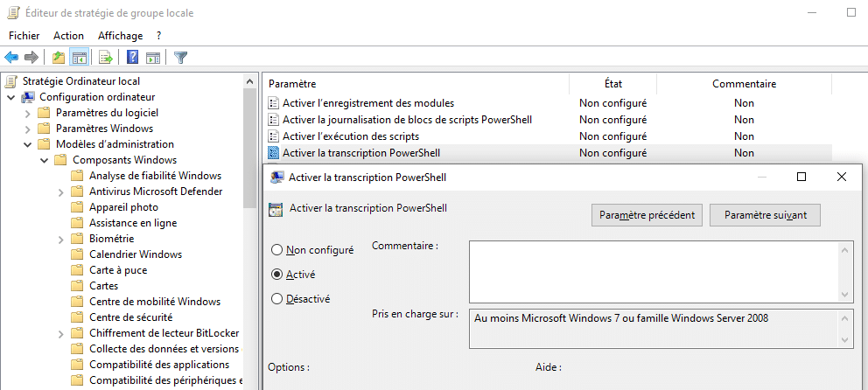This screenshot has width=868, height=390.
Task: Click inside the Commentaire text box
Action: (x=654, y=272)
